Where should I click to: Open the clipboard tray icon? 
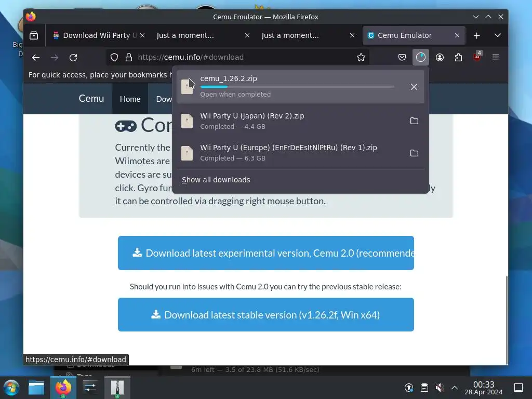coord(424,388)
